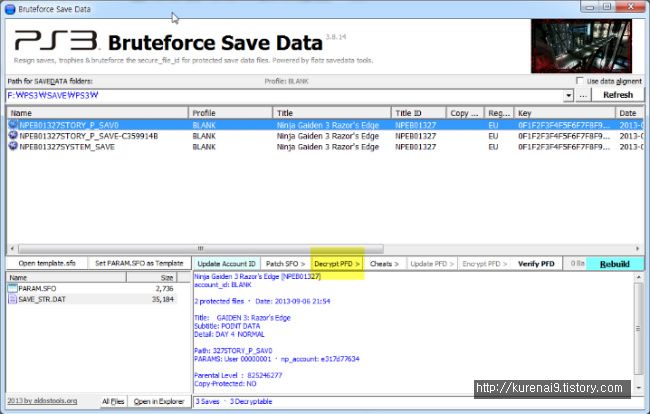Screen dimensions: 650x414
Task: Click the Reg... column header
Action: click(499, 113)
